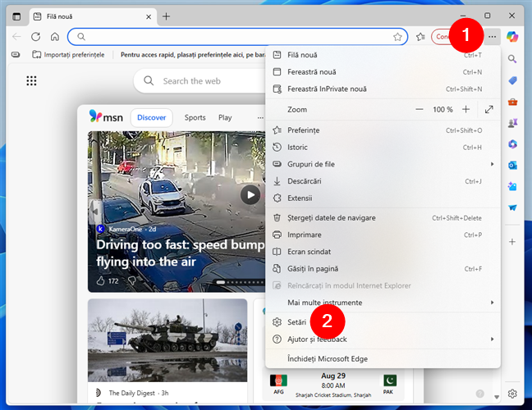Decrease zoom with the minus button
The width and height of the screenshot is (532, 410).
point(420,109)
